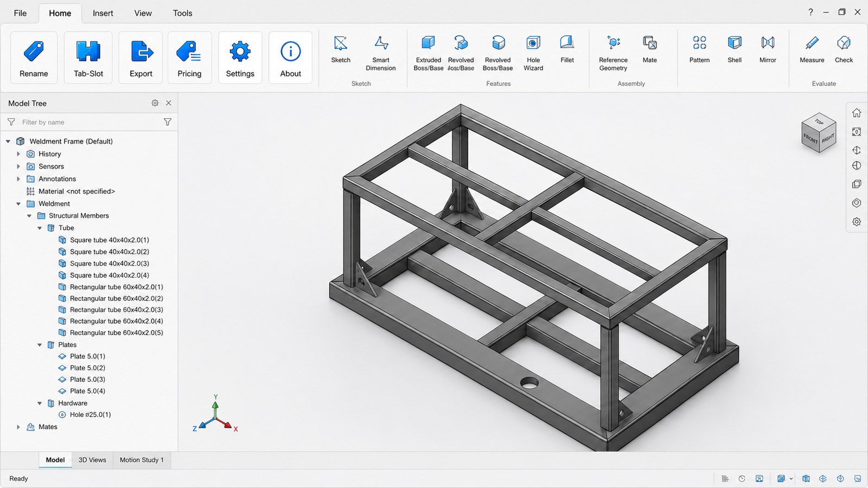Open the Tools ribbon tab
This screenshot has width=868, height=488.
coord(182,13)
